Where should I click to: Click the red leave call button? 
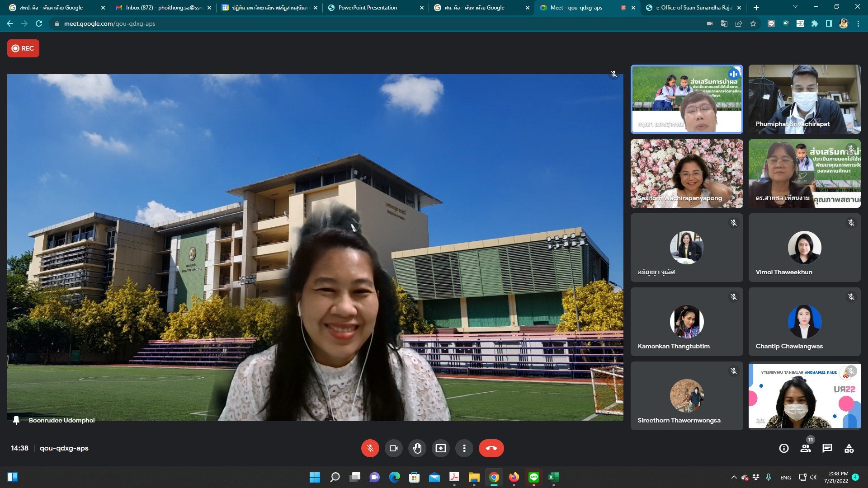point(491,448)
